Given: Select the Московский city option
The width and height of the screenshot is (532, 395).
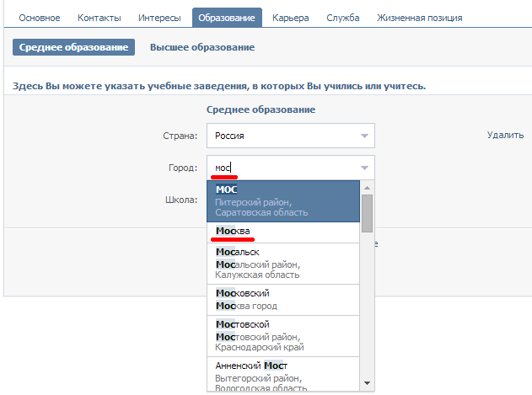Looking at the screenshot, I should [x=283, y=300].
